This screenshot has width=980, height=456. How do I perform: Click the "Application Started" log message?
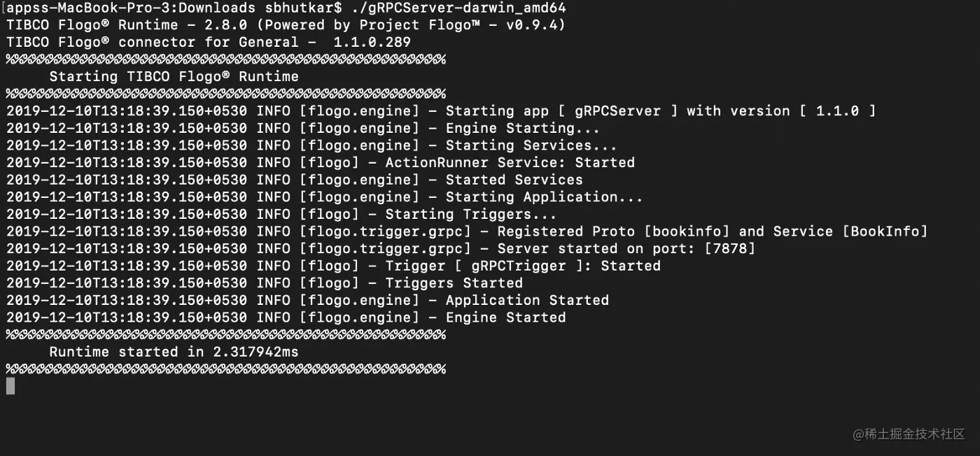pyautogui.click(x=527, y=300)
